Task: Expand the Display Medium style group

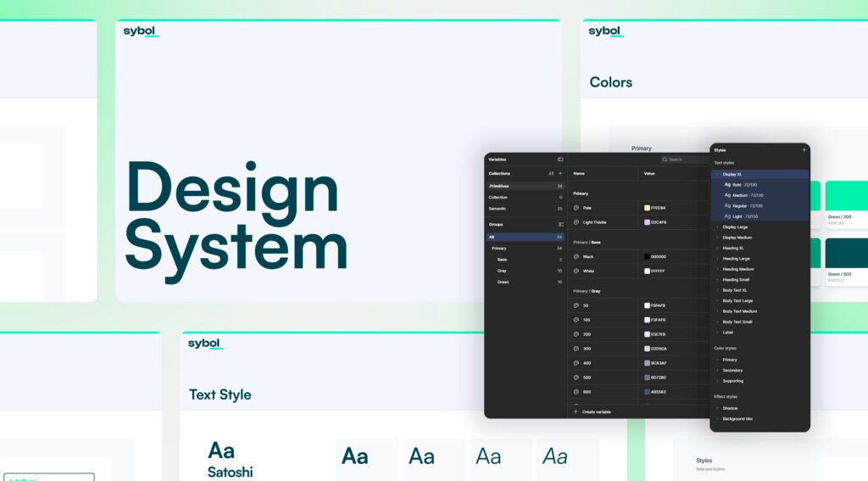Action: tap(717, 238)
